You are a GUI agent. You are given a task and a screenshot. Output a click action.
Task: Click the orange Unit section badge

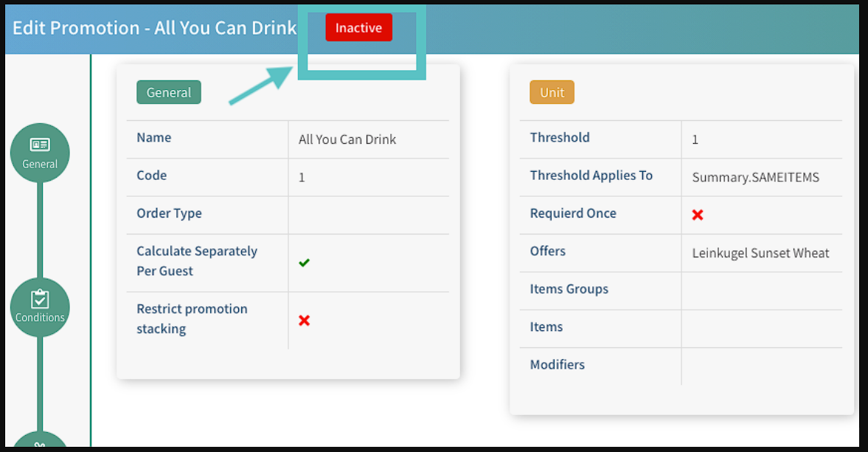(552, 93)
